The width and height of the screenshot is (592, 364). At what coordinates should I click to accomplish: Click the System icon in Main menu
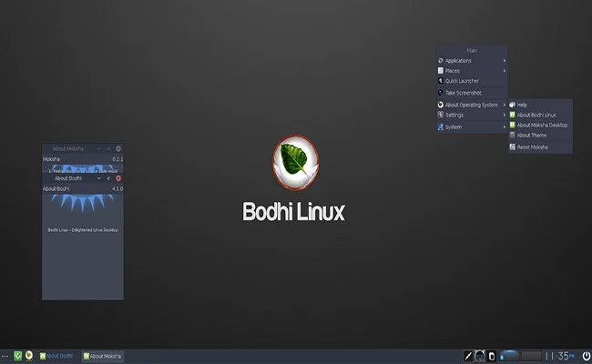pos(441,126)
